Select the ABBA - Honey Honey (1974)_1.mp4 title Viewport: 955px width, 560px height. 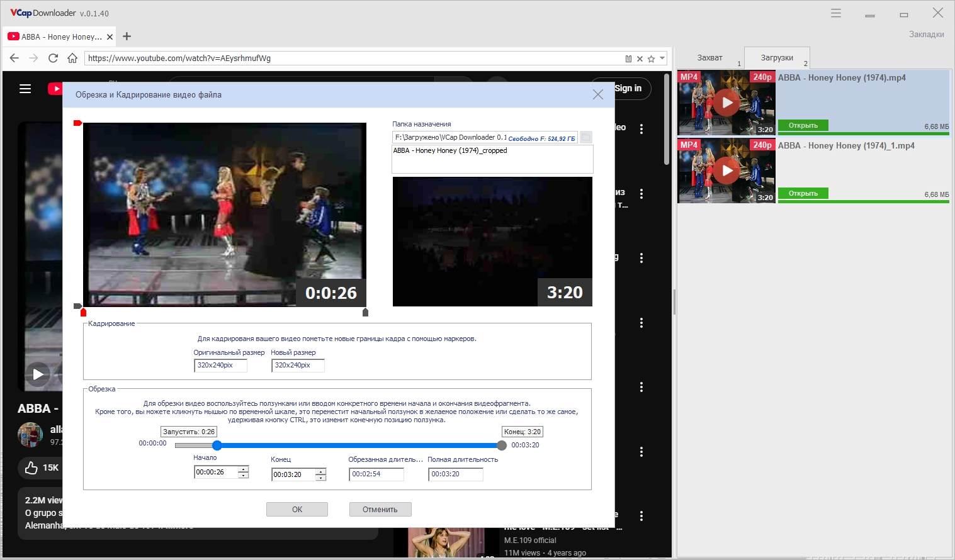click(x=846, y=145)
